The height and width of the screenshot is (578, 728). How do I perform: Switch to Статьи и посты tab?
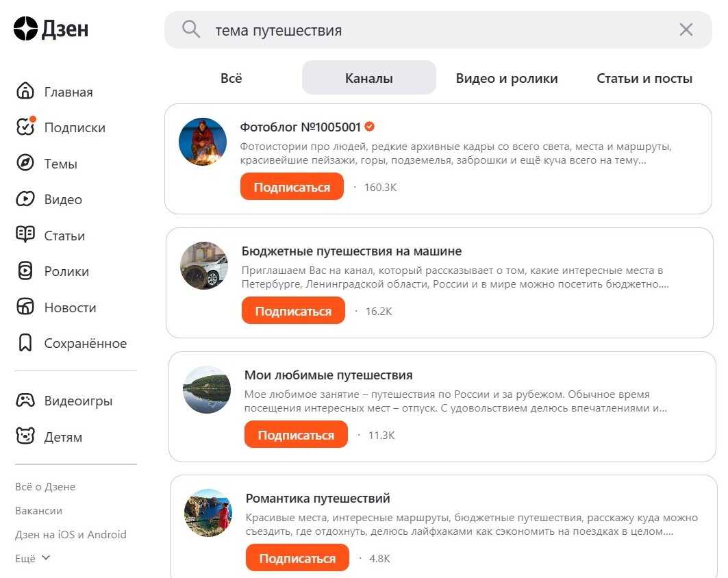(644, 78)
